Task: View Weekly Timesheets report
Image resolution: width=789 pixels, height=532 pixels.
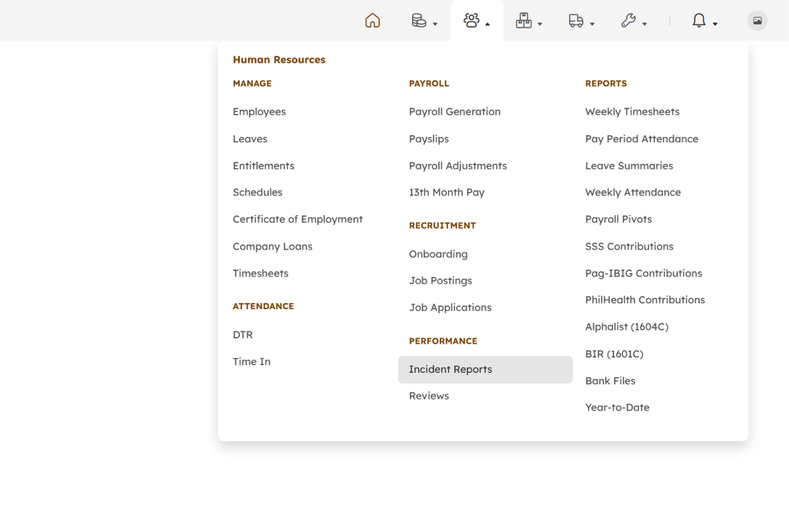Action: coord(633,112)
